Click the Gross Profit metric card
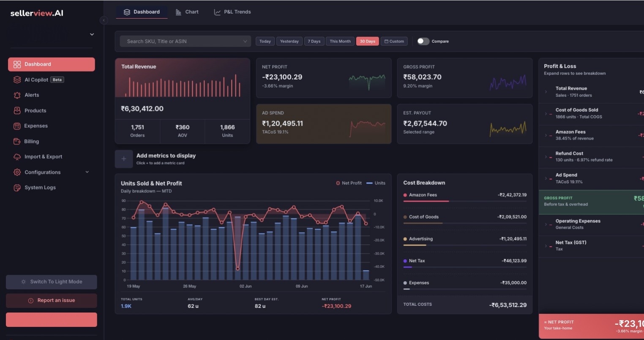Viewport: 644px width, 340px height. point(465,78)
